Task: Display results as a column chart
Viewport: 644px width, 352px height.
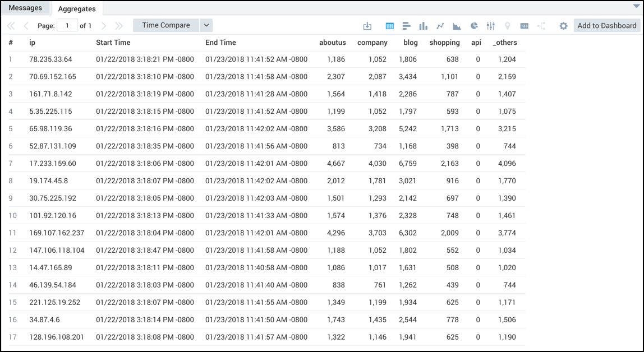Action: tap(422, 25)
